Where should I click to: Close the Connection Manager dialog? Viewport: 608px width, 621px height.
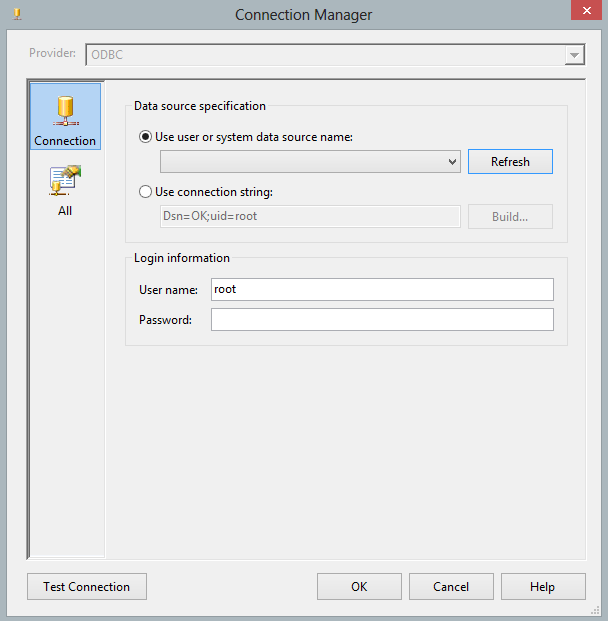click(x=587, y=10)
